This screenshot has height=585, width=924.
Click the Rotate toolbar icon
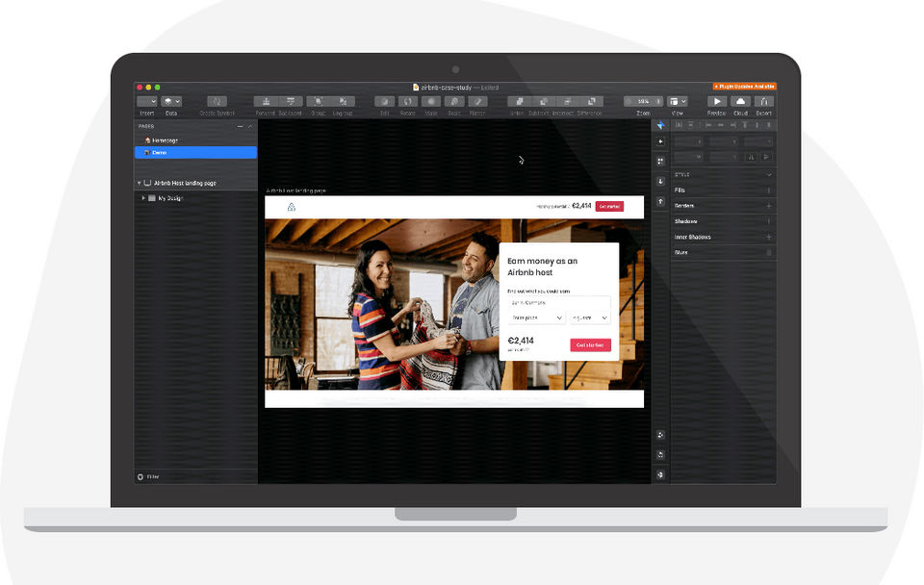coord(408,101)
